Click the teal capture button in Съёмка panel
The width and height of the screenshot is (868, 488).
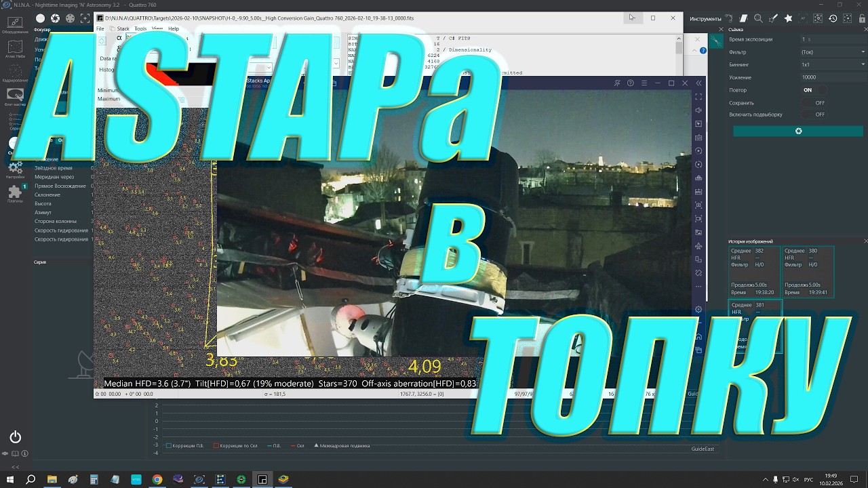(x=798, y=131)
